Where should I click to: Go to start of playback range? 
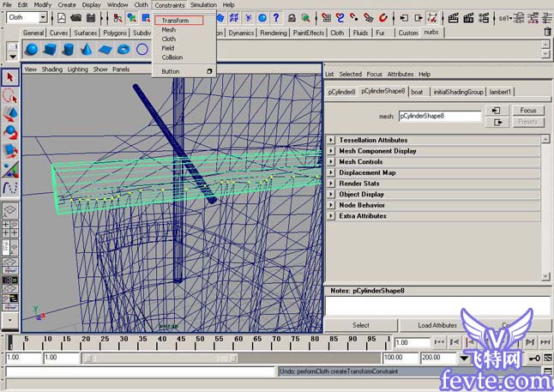[439, 342]
